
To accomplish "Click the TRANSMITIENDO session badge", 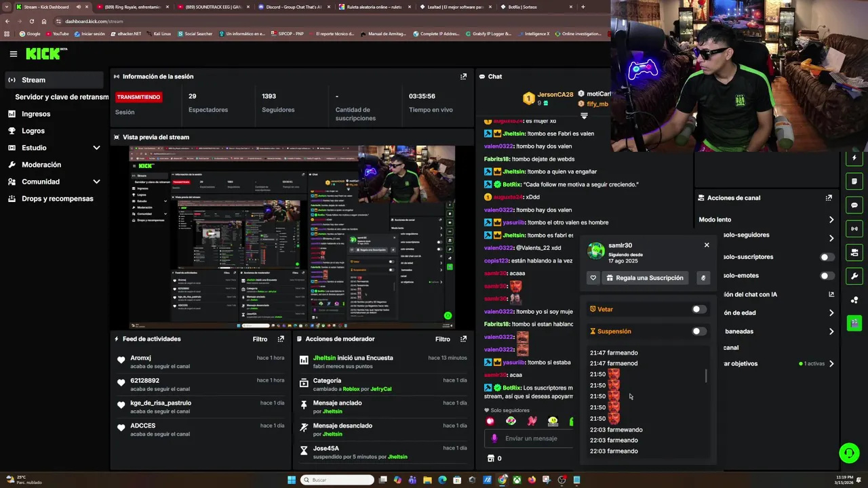I will tap(138, 97).
